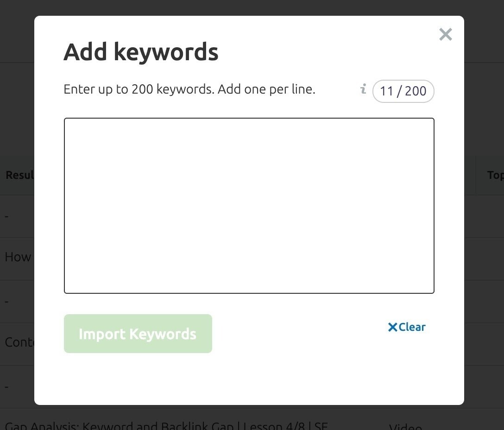This screenshot has height=430, width=504.
Task: Focus the keywords text area
Action: pyautogui.click(x=249, y=205)
